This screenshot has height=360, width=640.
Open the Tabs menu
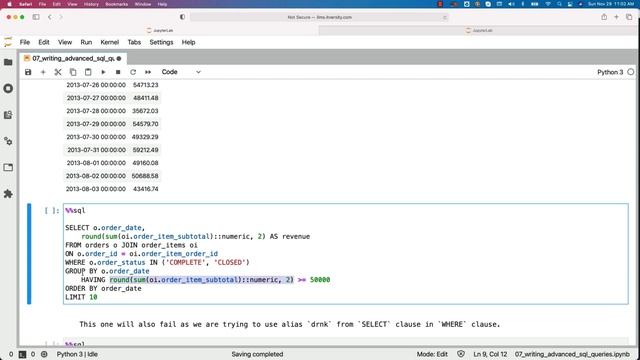134,42
